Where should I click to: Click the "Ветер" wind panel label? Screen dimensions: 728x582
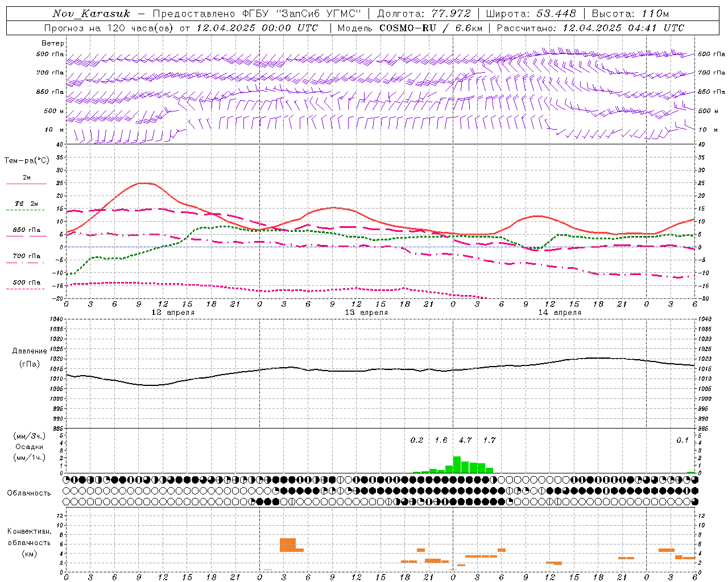(x=53, y=43)
